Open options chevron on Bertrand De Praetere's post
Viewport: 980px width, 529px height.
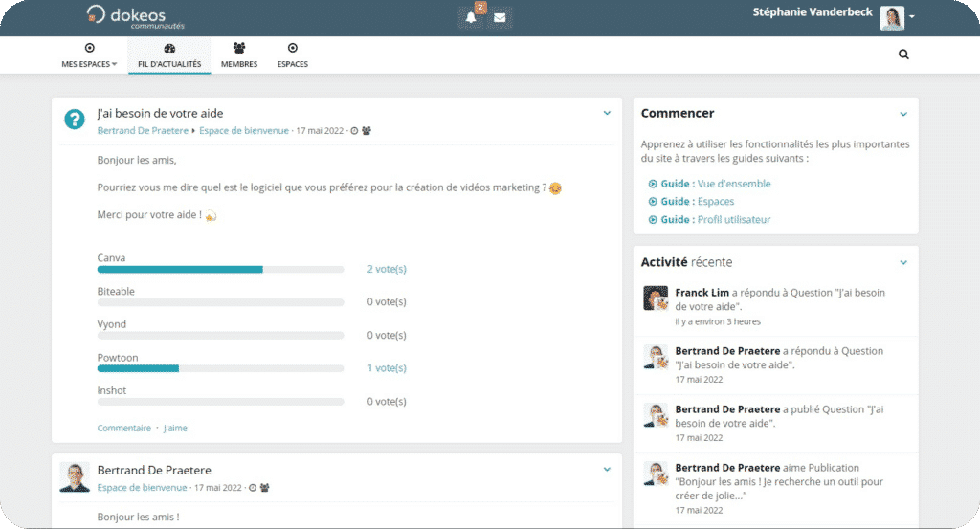point(607,469)
